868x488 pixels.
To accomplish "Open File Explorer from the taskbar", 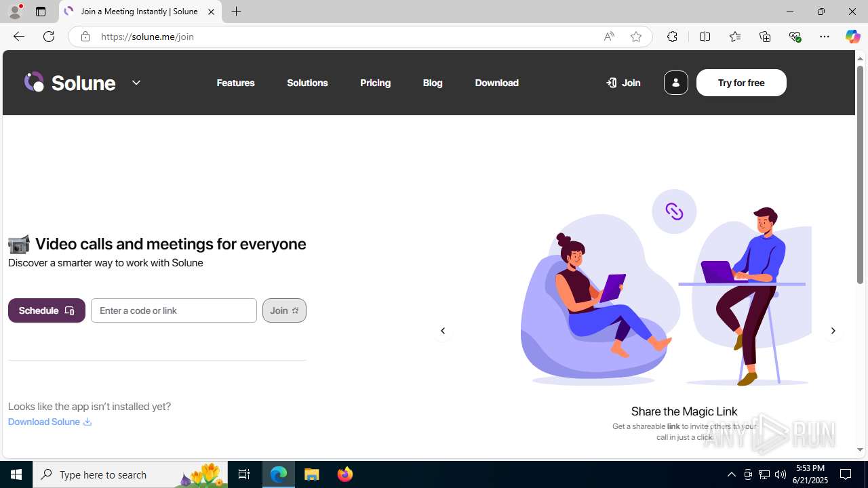I will 312,474.
